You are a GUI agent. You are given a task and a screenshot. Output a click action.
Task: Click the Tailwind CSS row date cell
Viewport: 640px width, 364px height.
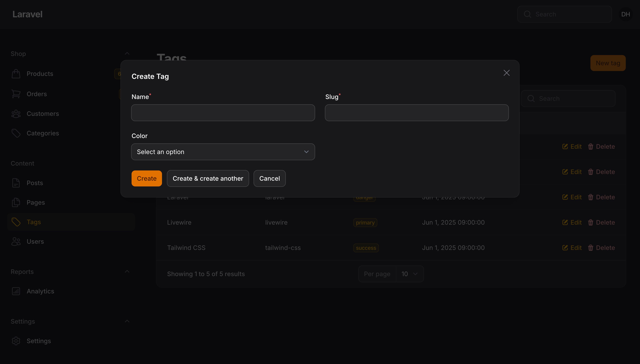pyautogui.click(x=453, y=248)
